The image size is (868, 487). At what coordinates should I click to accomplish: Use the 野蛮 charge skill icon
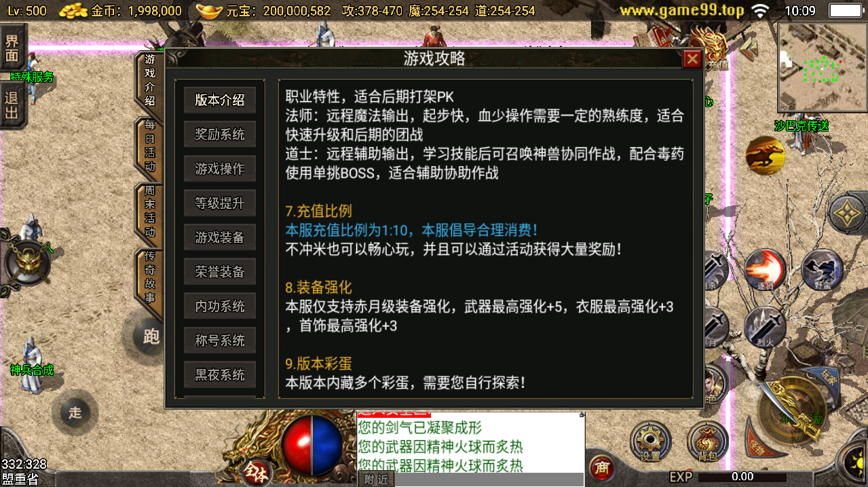tap(823, 270)
